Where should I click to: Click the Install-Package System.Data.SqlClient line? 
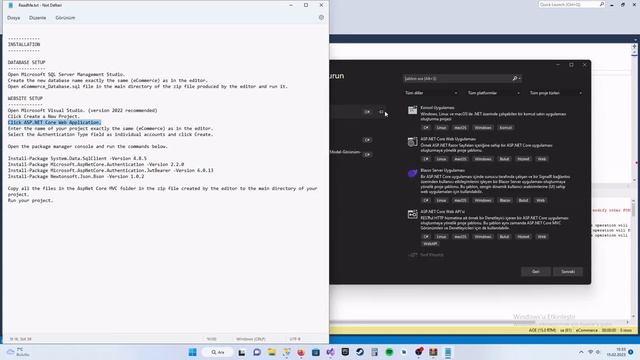click(x=77, y=158)
